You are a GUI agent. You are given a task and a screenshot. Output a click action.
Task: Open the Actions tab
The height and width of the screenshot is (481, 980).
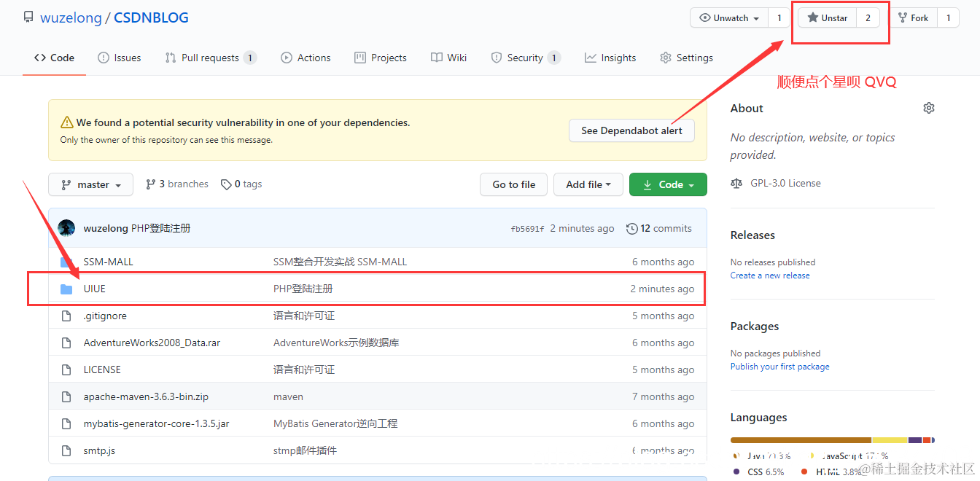click(306, 58)
